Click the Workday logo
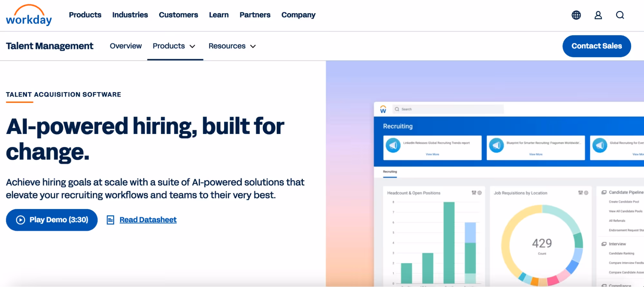644x287 pixels. click(x=29, y=15)
